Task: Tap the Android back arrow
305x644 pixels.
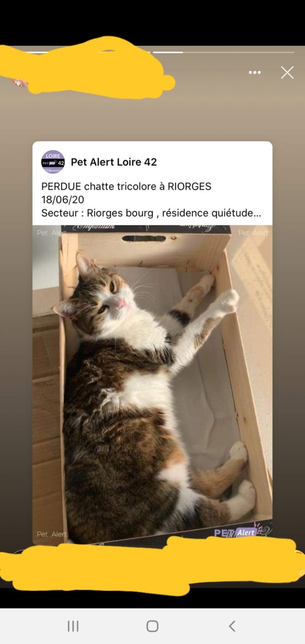Action: coord(232,626)
